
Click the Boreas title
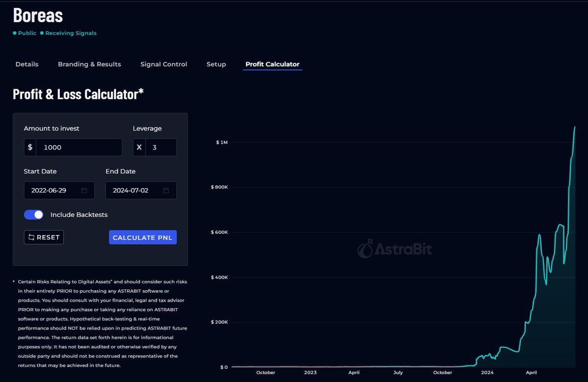(x=38, y=15)
